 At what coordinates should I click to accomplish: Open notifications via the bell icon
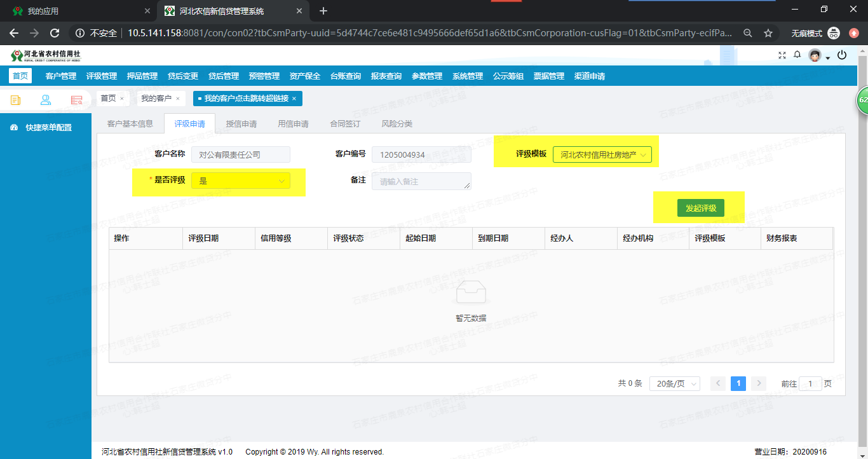coord(797,55)
